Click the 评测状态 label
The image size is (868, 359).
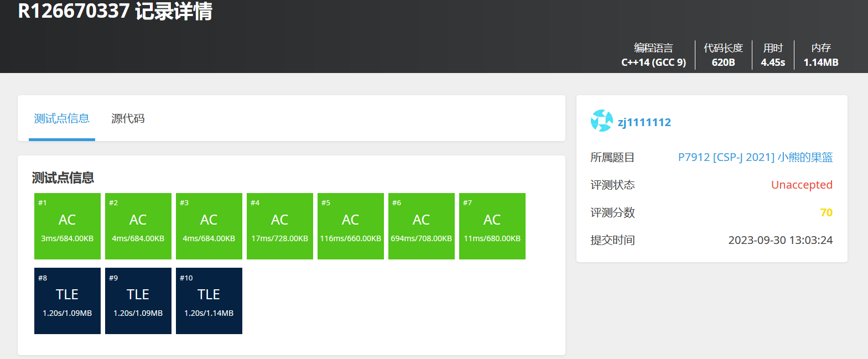[612, 185]
